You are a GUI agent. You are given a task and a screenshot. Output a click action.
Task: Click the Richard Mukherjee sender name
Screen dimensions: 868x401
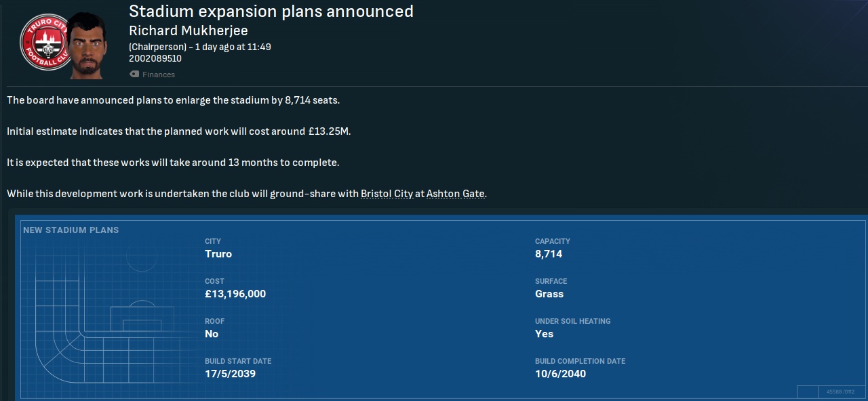click(x=188, y=30)
